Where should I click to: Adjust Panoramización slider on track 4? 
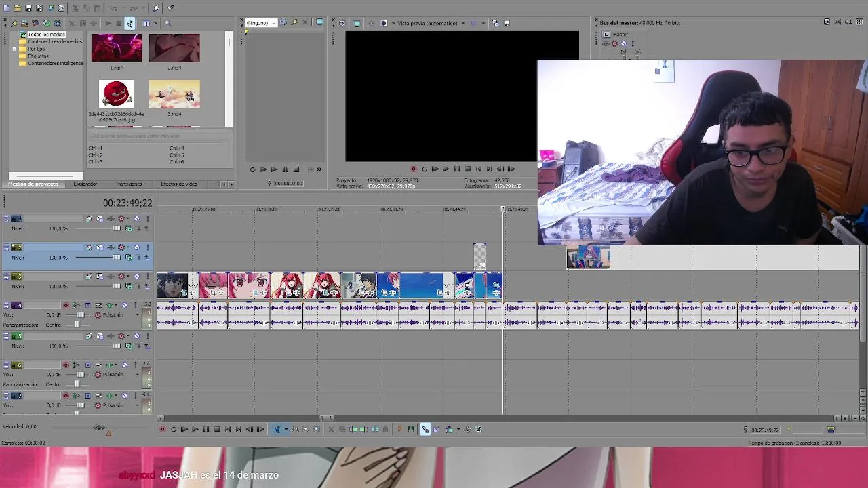(75, 325)
